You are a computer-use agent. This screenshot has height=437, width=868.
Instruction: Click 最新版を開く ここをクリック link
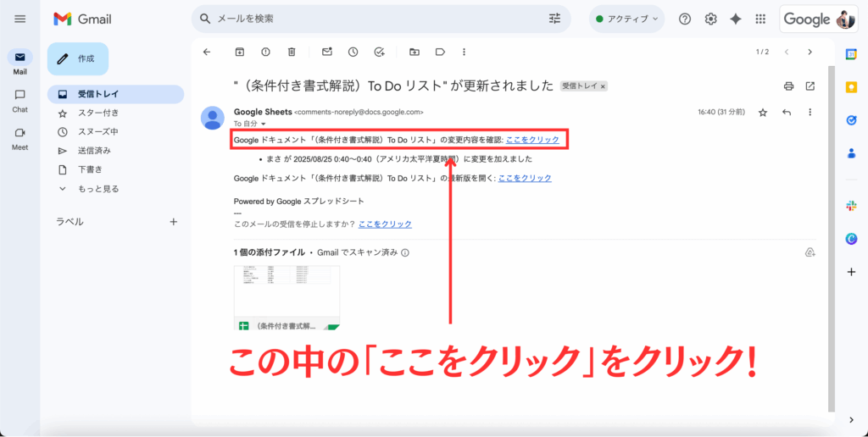coord(525,178)
